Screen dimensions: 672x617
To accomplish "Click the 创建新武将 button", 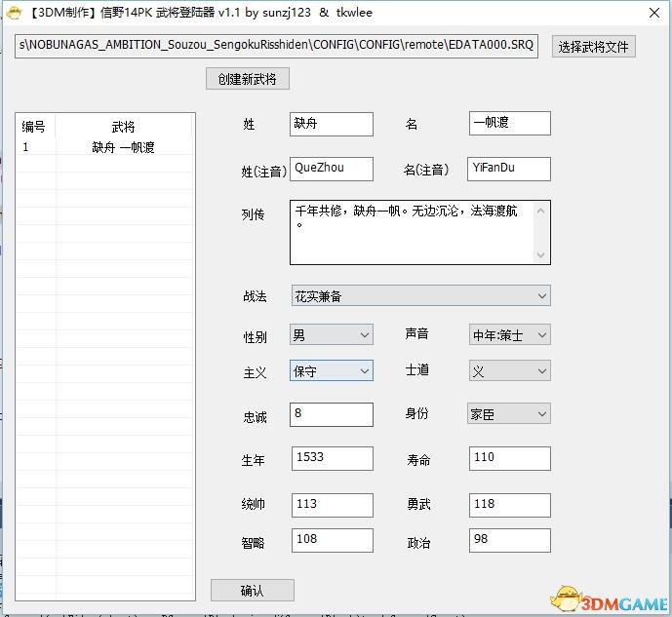I will pyautogui.click(x=248, y=79).
